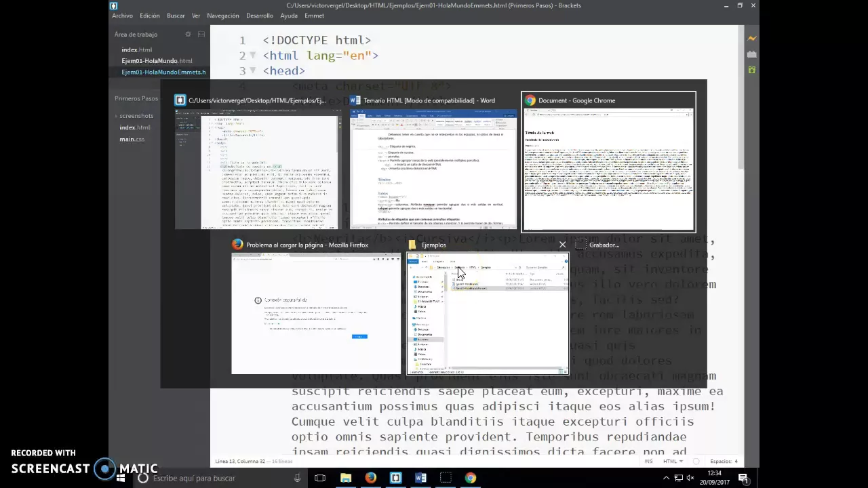Screen dimensions: 868x488
Task: Show hidden system tray icons
Action: [666, 478]
